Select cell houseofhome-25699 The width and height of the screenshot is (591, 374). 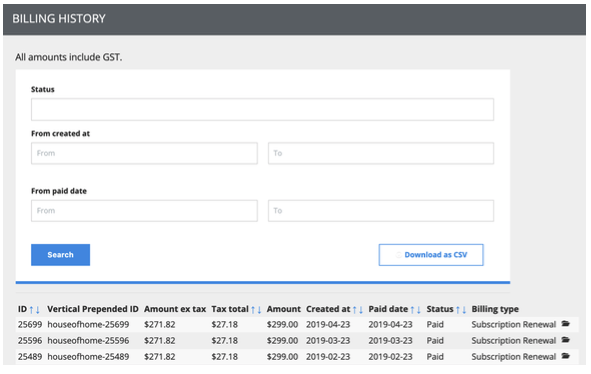pos(88,325)
